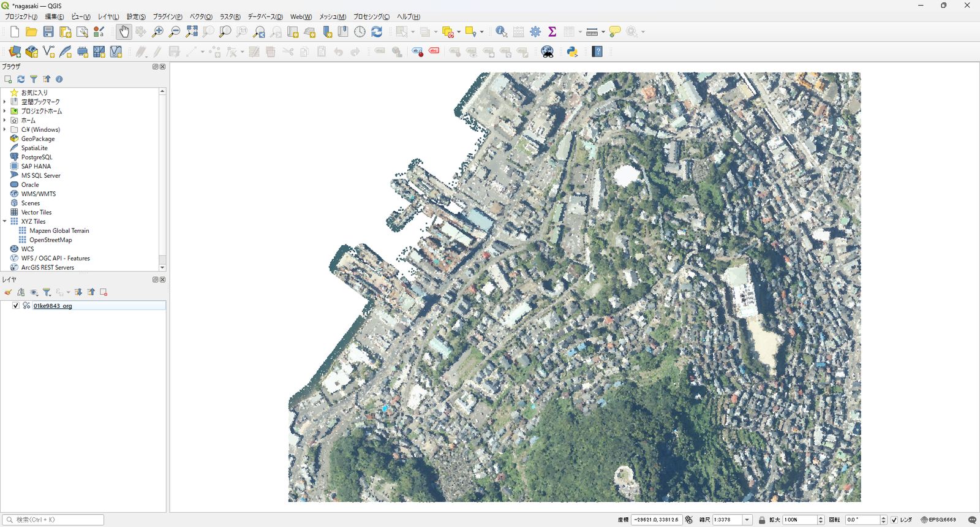
Task: Focus the 検索 (Ctrl+K) locator search box
Action: coord(53,520)
